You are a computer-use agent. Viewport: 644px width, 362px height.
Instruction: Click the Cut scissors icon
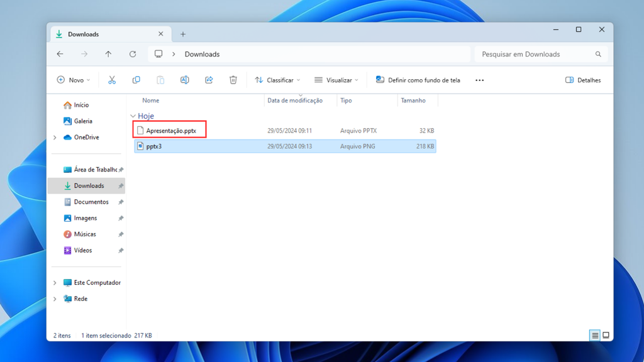(112, 80)
